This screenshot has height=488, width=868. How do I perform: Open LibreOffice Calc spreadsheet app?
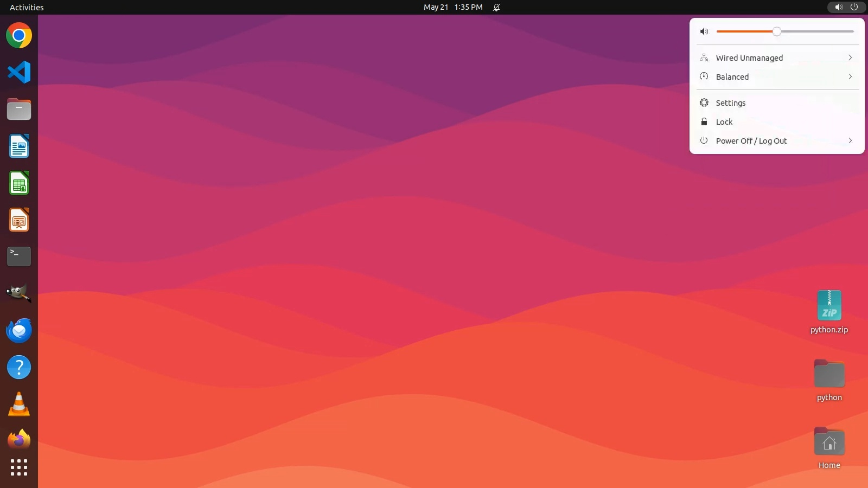[19, 183]
